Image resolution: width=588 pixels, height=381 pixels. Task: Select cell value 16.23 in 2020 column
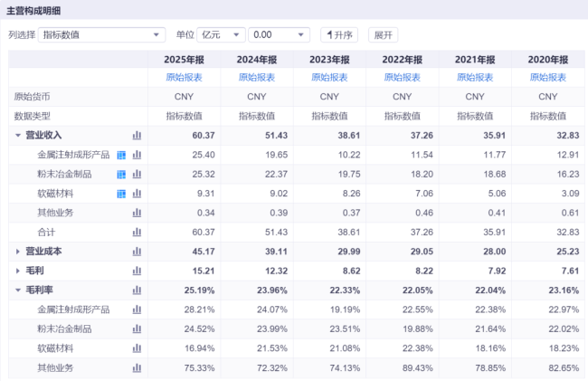tap(568, 174)
